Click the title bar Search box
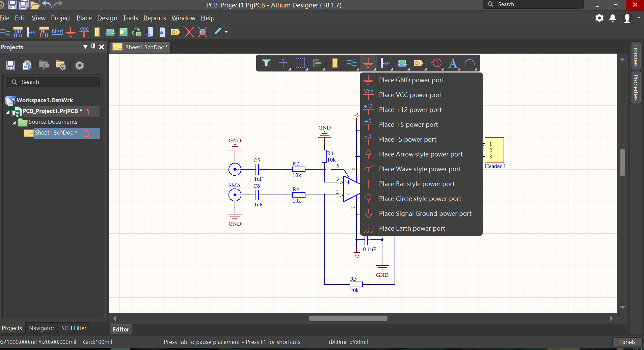Screen dimensions: 644x350 (533, 4)
